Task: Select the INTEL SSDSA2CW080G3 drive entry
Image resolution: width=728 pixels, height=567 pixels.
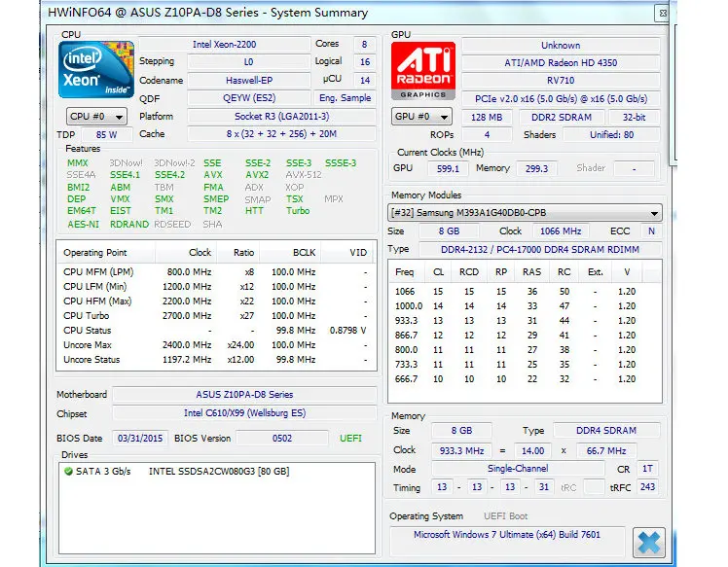Action: click(219, 471)
